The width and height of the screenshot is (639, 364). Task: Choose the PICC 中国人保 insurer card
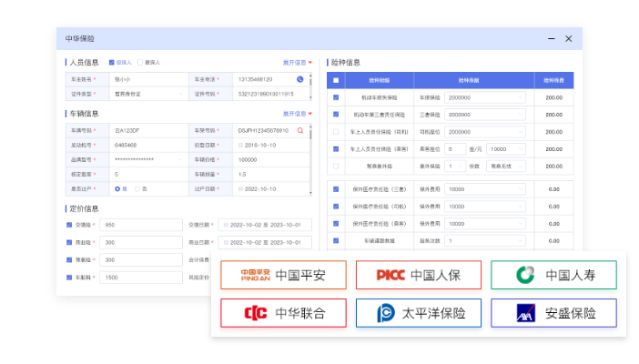[x=418, y=275]
